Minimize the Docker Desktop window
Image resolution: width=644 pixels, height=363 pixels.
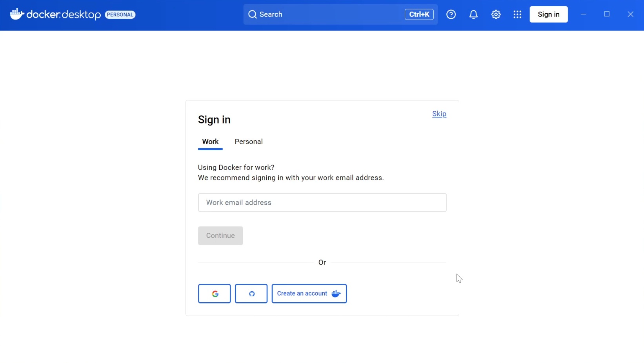pyautogui.click(x=583, y=15)
